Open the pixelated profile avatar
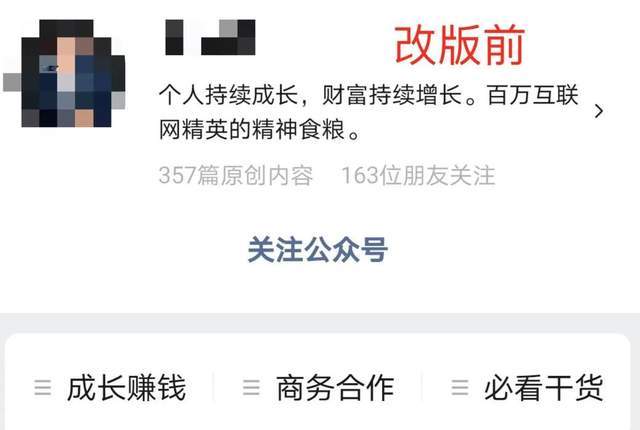The width and height of the screenshot is (640, 430). click(73, 73)
